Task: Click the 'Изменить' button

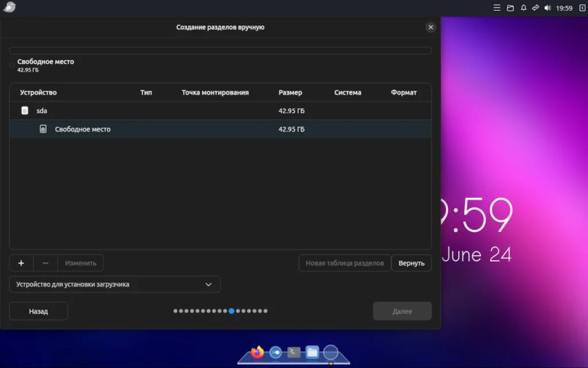Action: coord(80,263)
